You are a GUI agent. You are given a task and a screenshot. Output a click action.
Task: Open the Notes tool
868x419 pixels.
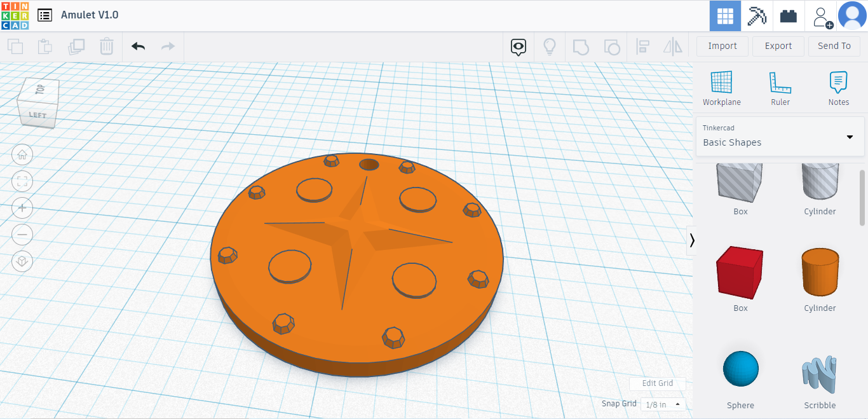(839, 88)
